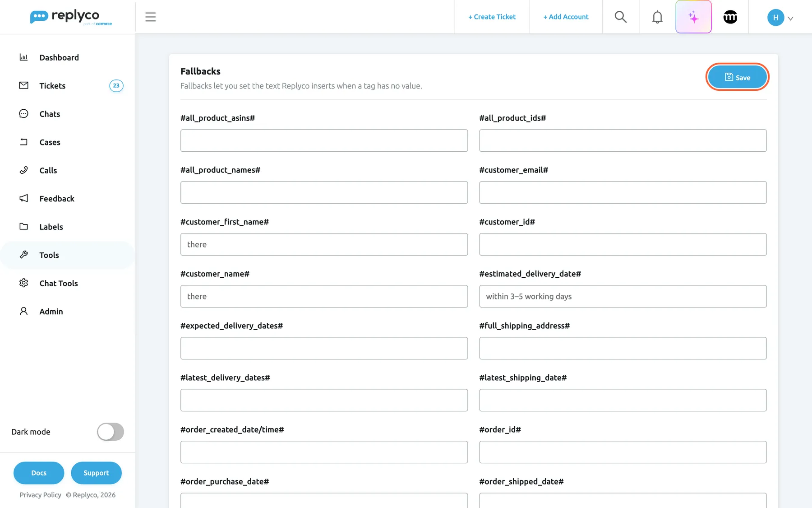Save the fallbacks settings
The image size is (812, 508).
pyautogui.click(x=737, y=77)
